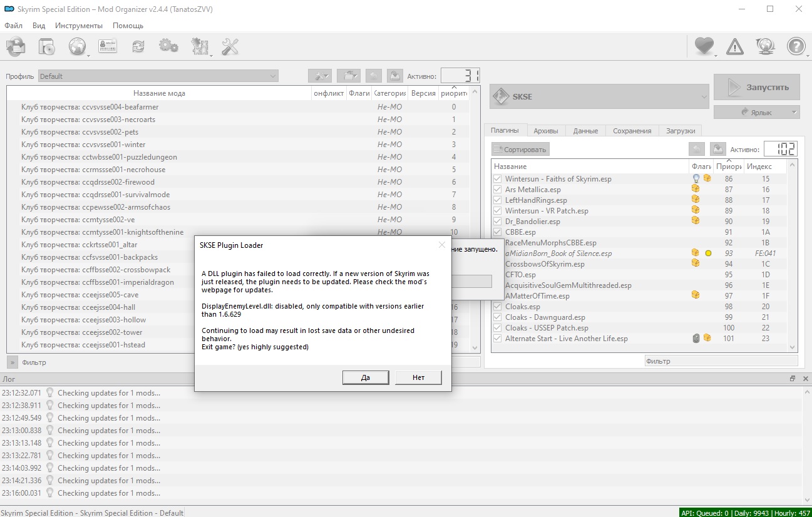This screenshot has width=812, height=517.
Task: Expand the SKSE executable dropdown
Action: [600, 97]
